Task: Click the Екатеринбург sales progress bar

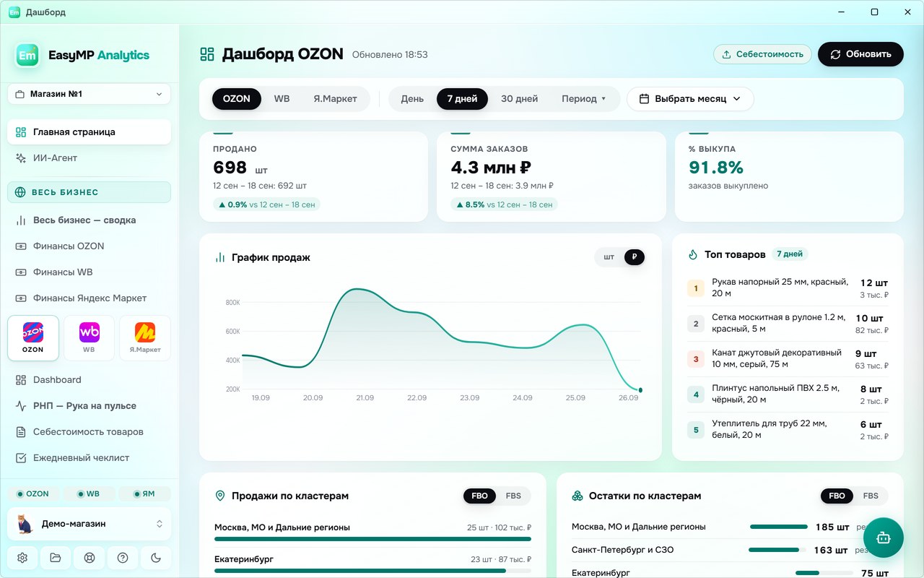Action: [372, 571]
